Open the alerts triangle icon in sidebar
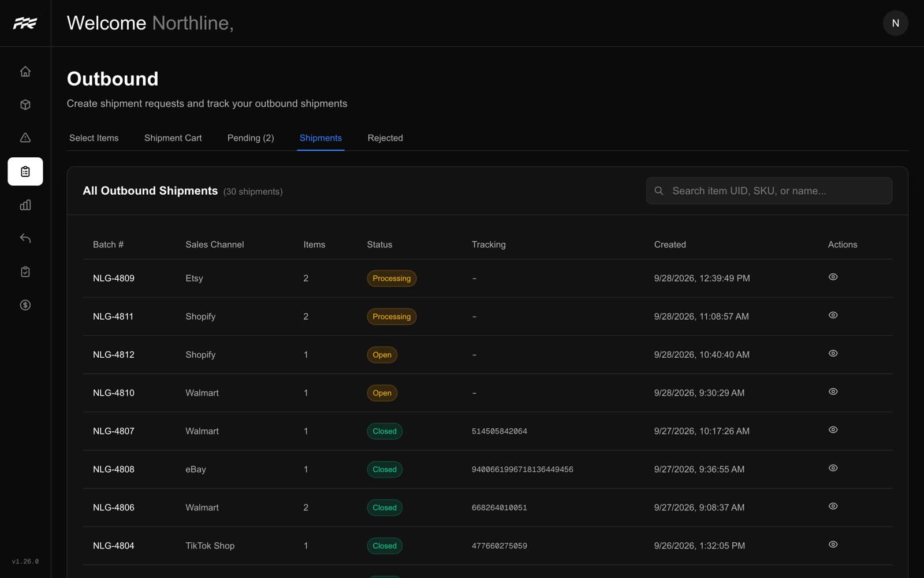924x578 pixels. coord(25,138)
